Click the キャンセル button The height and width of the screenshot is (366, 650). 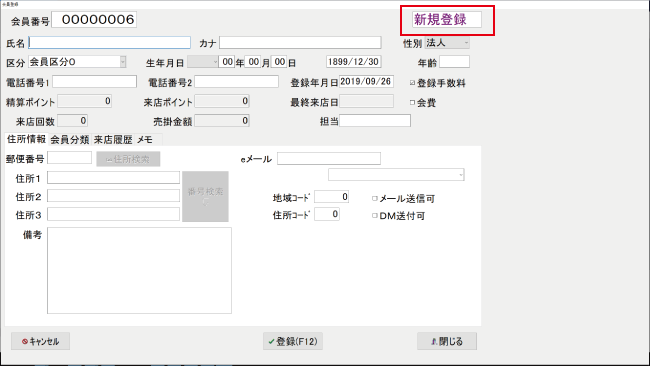click(41, 341)
